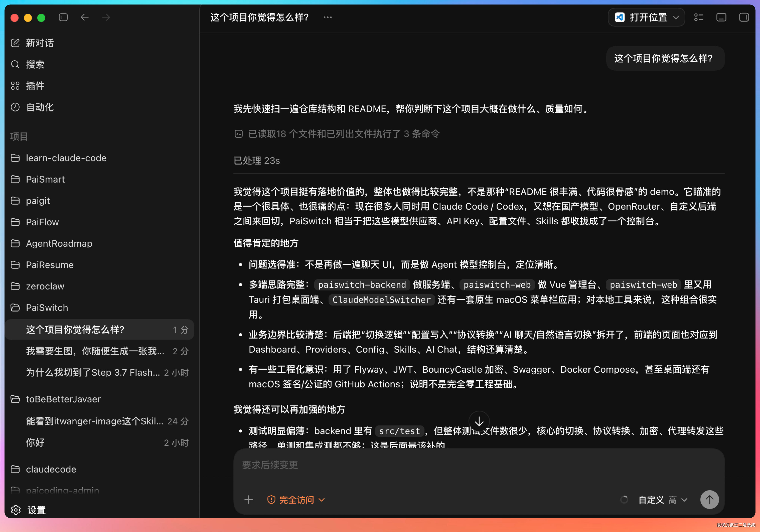The image size is (760, 532).
Task: Click the terminal icon before 已读取18
Action: point(239,134)
